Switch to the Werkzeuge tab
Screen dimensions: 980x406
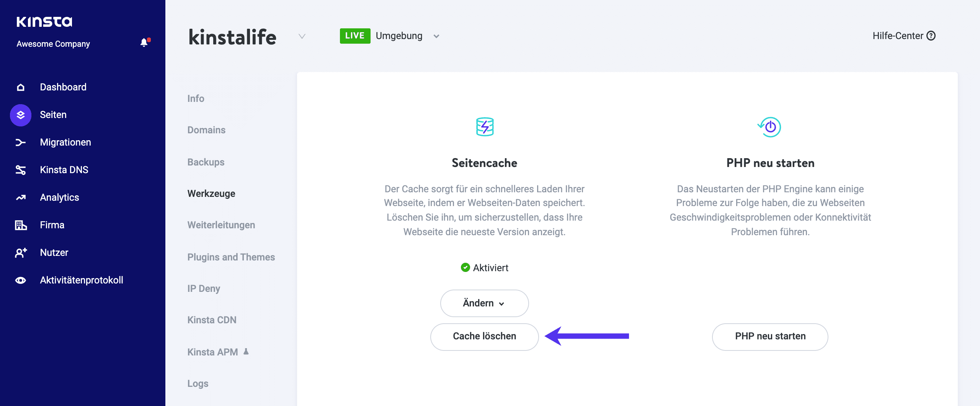tap(211, 193)
